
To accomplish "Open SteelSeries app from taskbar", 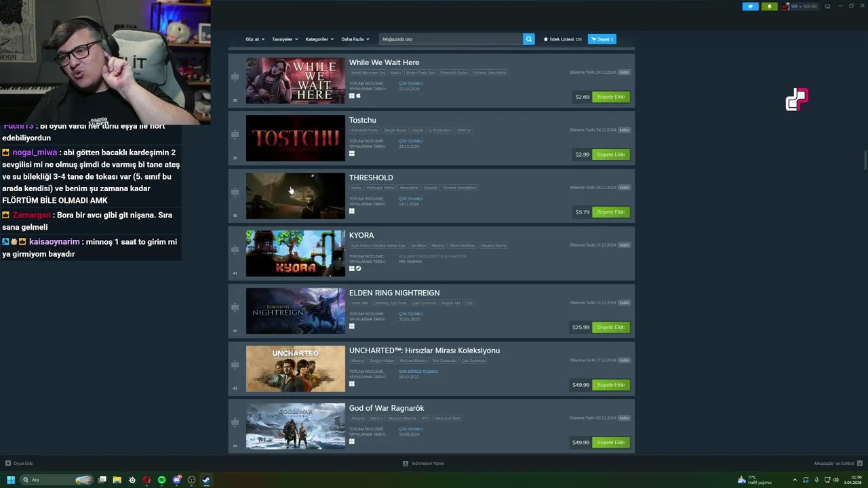I will coord(132,480).
